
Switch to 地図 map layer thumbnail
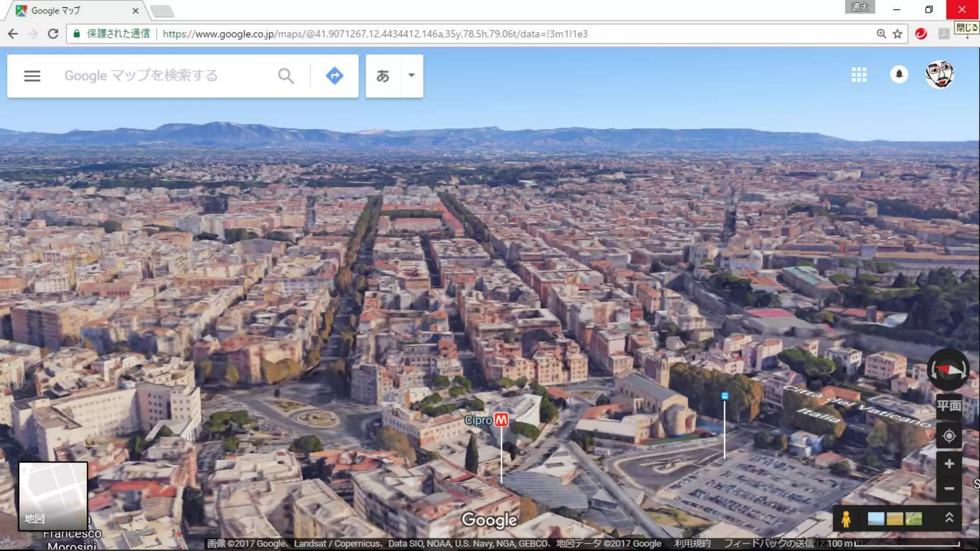point(53,496)
